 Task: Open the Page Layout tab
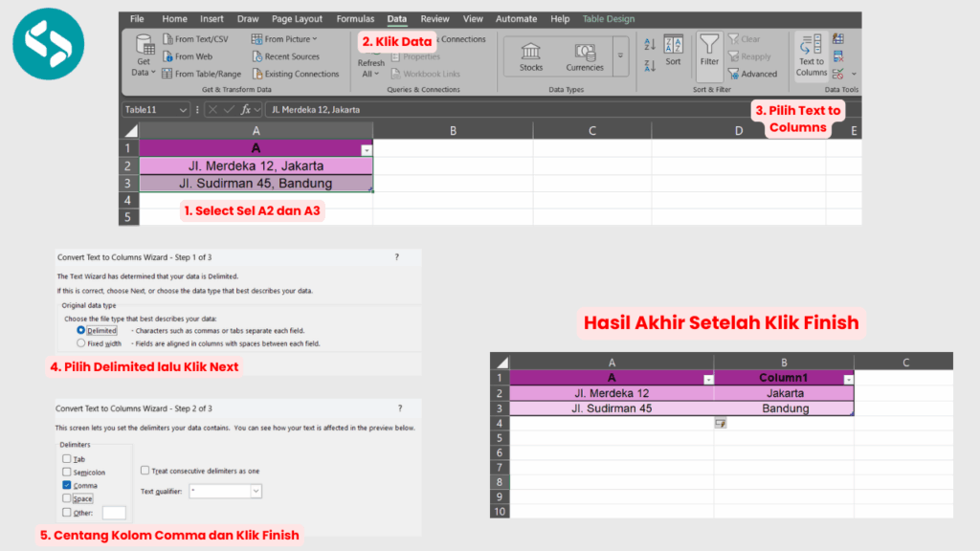click(296, 18)
